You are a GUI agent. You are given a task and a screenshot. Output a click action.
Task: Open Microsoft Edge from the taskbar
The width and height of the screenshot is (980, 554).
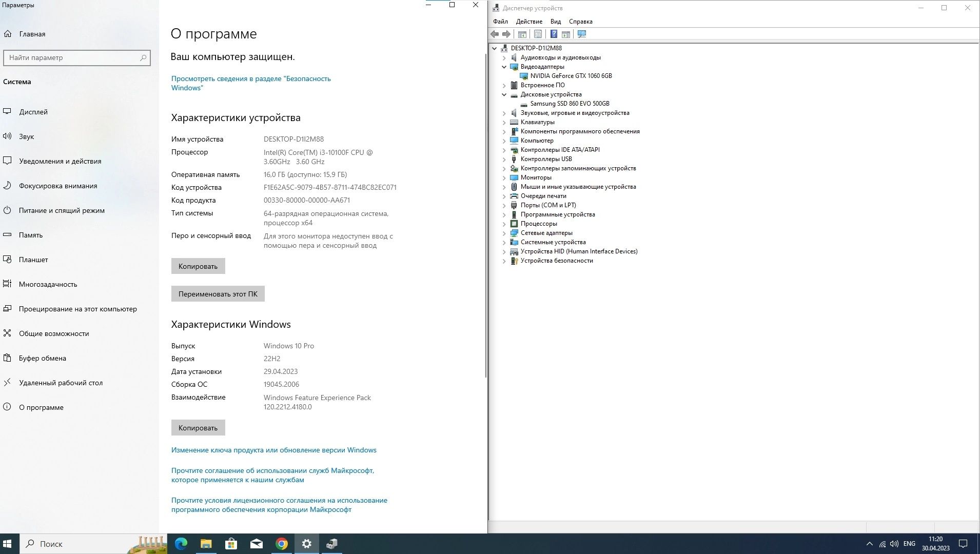[x=181, y=544]
